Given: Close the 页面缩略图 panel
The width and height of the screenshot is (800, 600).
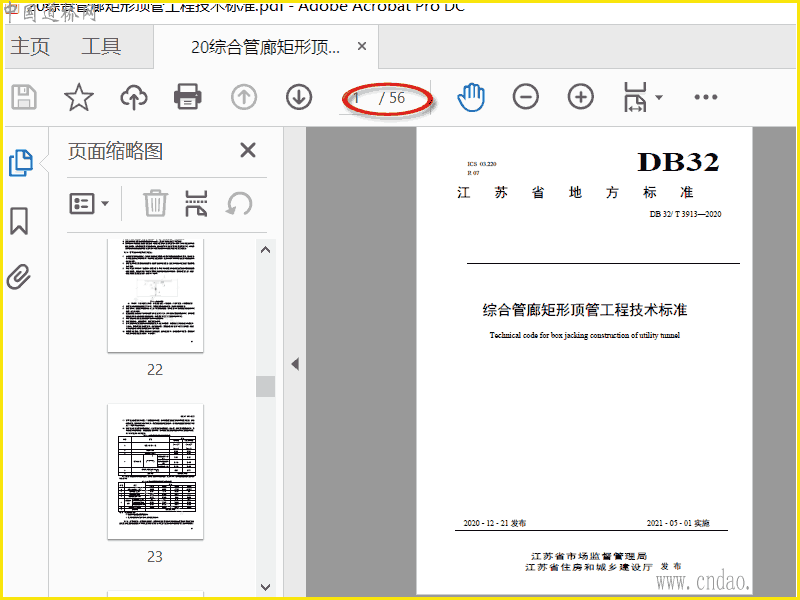Looking at the screenshot, I should 248,151.
